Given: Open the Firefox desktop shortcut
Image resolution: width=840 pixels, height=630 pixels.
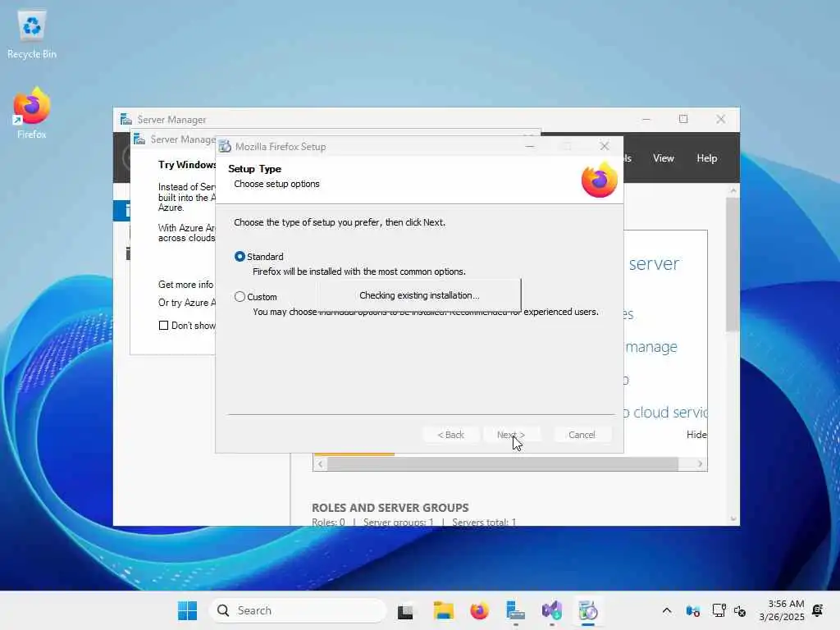Looking at the screenshot, I should (x=32, y=113).
